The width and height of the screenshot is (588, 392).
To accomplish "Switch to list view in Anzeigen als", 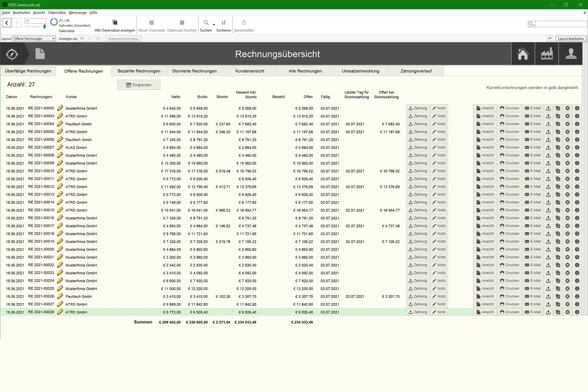I will (90, 38).
